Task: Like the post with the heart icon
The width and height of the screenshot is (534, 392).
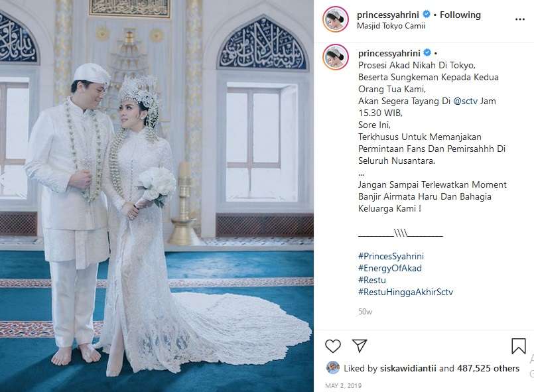Action: (x=333, y=346)
